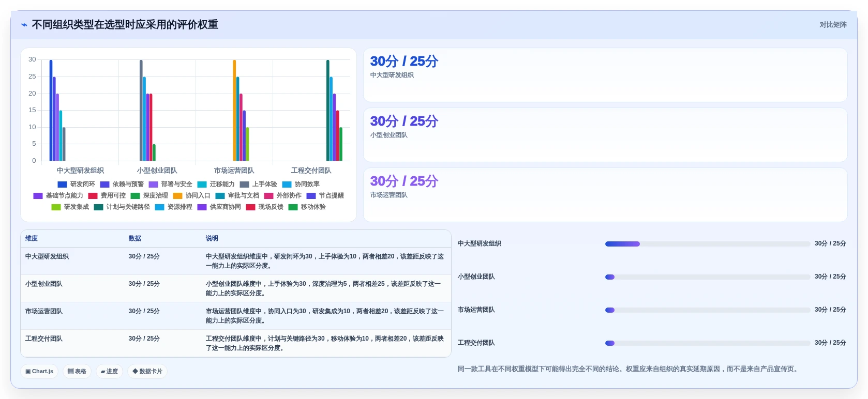Select the 小型创业团队 table row name
The image size is (868, 399).
coord(44,284)
